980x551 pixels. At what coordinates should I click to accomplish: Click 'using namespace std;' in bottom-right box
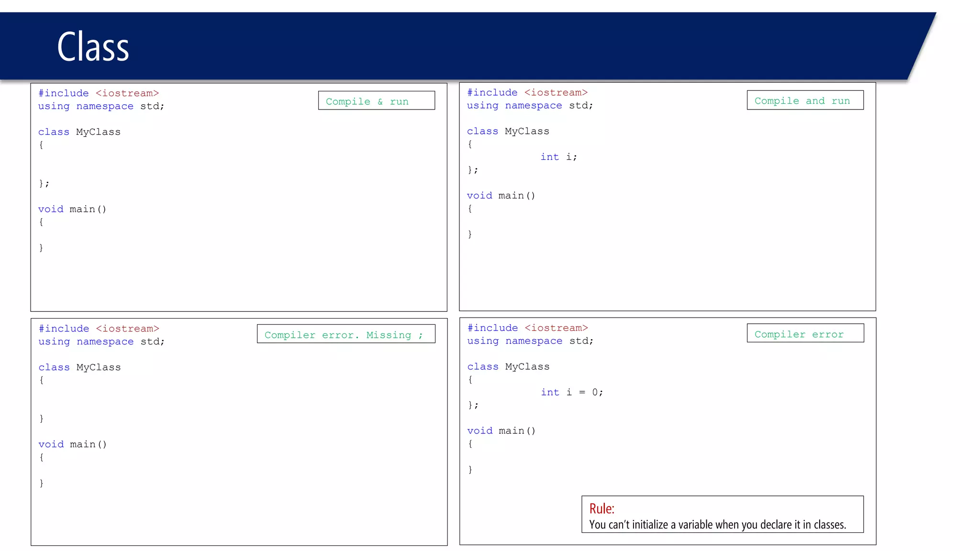click(530, 341)
